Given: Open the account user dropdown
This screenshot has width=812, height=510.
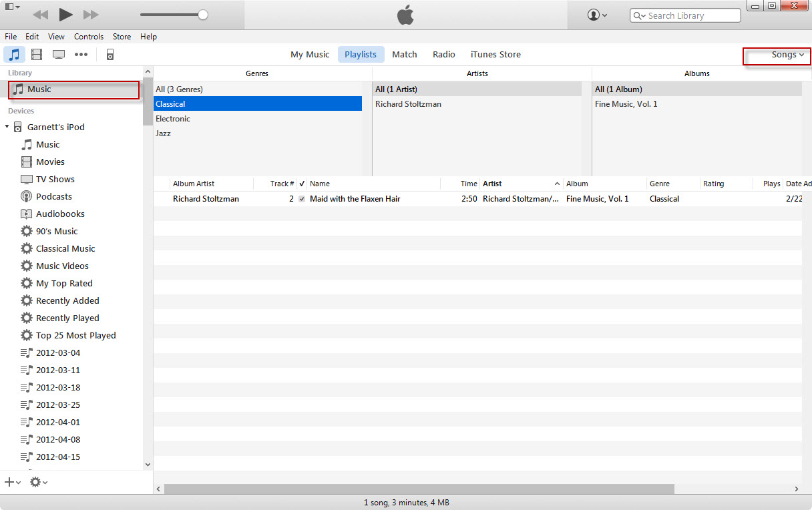Looking at the screenshot, I should coord(597,15).
